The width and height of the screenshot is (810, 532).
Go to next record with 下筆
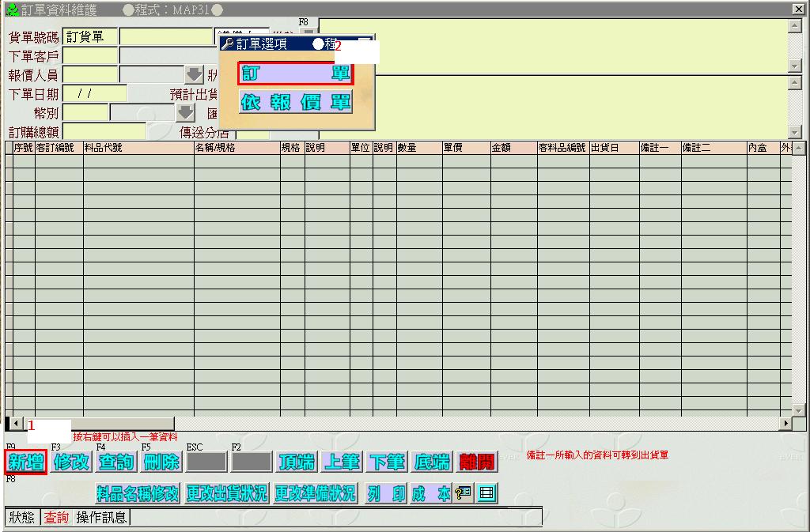point(388,462)
